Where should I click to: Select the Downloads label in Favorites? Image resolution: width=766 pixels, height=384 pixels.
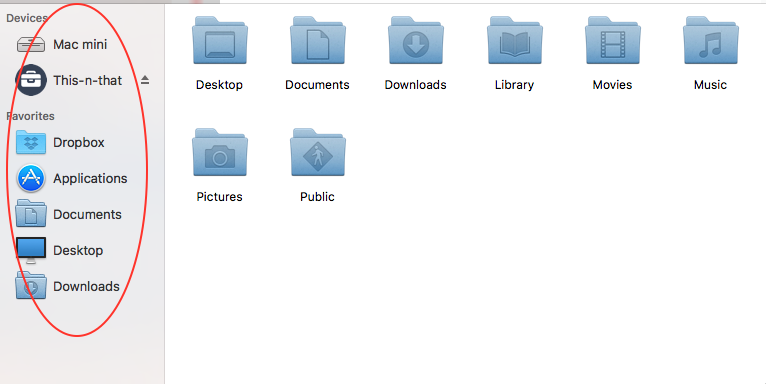click(86, 286)
